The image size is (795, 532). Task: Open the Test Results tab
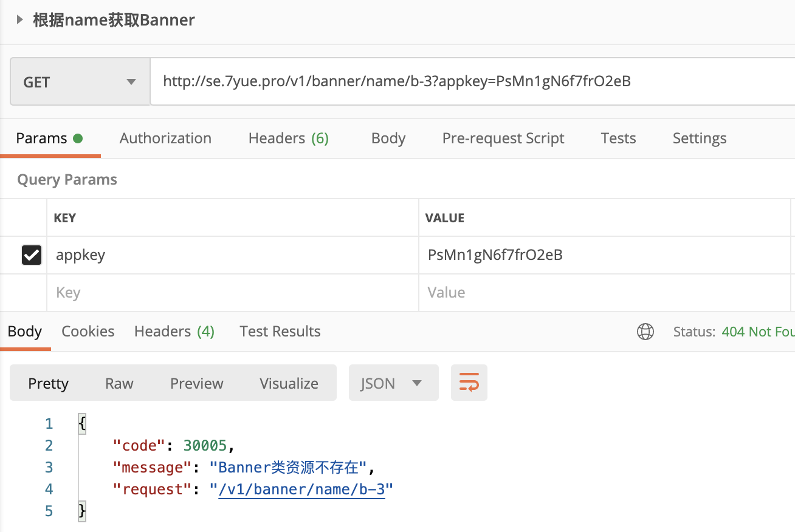coord(280,332)
